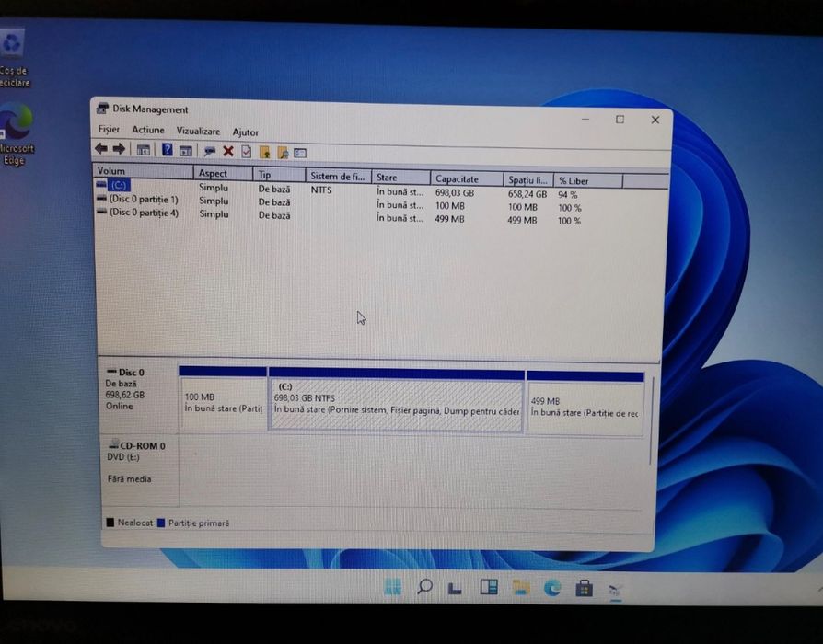Open the Microsoft Edge desktop shortcut
823x644 pixels.
click(x=16, y=134)
